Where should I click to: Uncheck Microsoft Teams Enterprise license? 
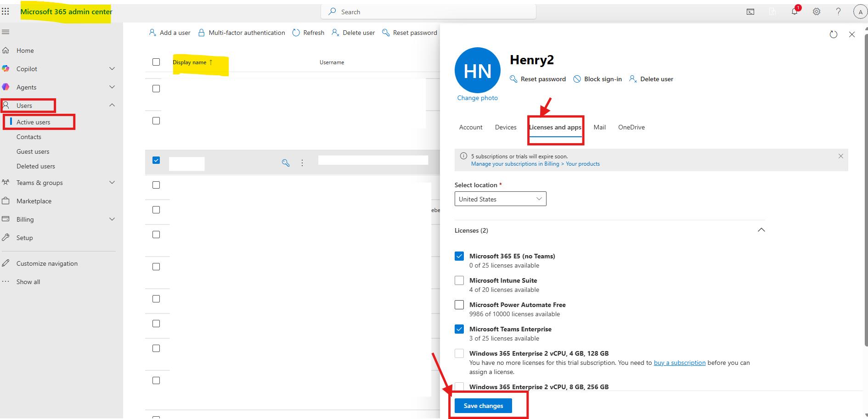pos(459,329)
